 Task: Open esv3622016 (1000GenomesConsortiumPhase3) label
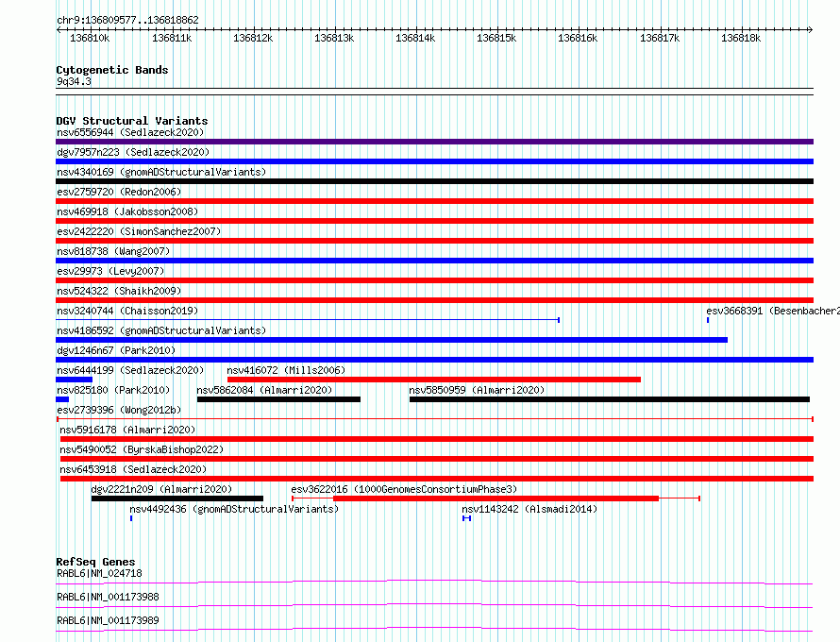(x=404, y=489)
